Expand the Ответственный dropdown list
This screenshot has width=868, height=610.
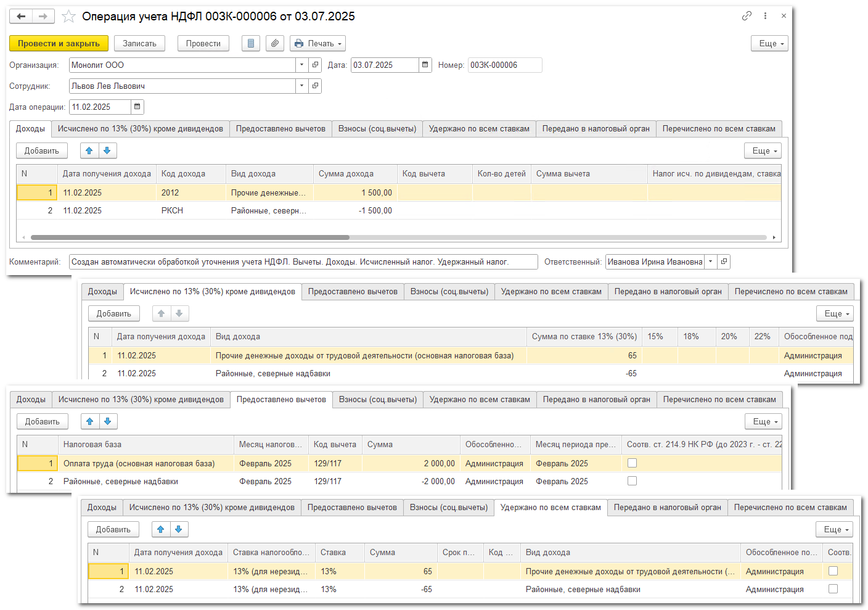710,262
